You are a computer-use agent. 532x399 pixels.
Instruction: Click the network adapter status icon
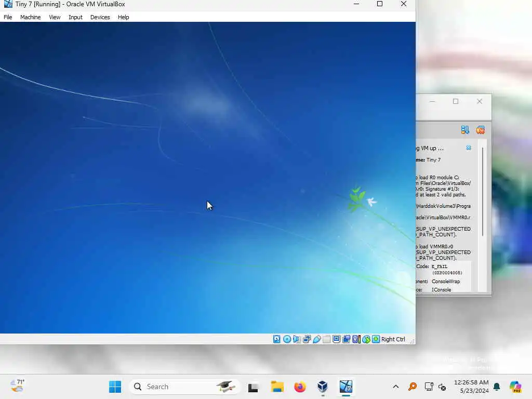click(x=307, y=339)
